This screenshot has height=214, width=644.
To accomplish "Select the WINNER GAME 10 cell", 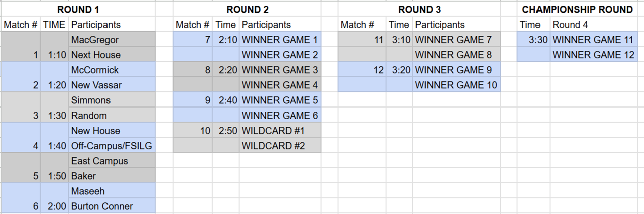I will pos(456,85).
